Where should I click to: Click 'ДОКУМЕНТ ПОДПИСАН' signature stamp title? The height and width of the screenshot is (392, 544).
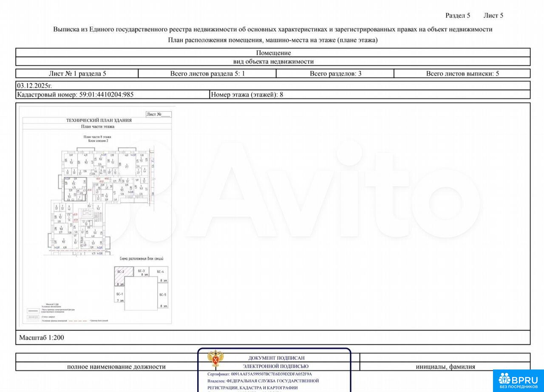click(276, 358)
